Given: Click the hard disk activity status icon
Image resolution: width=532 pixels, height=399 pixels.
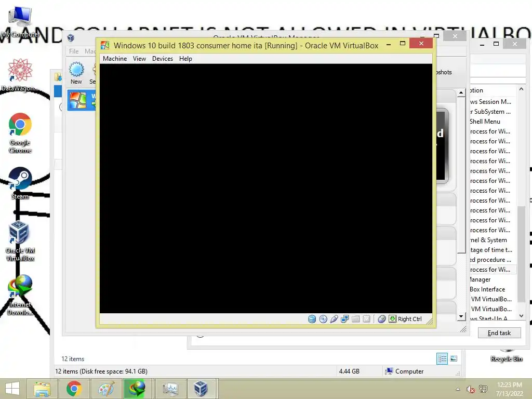Looking at the screenshot, I should point(312,319).
